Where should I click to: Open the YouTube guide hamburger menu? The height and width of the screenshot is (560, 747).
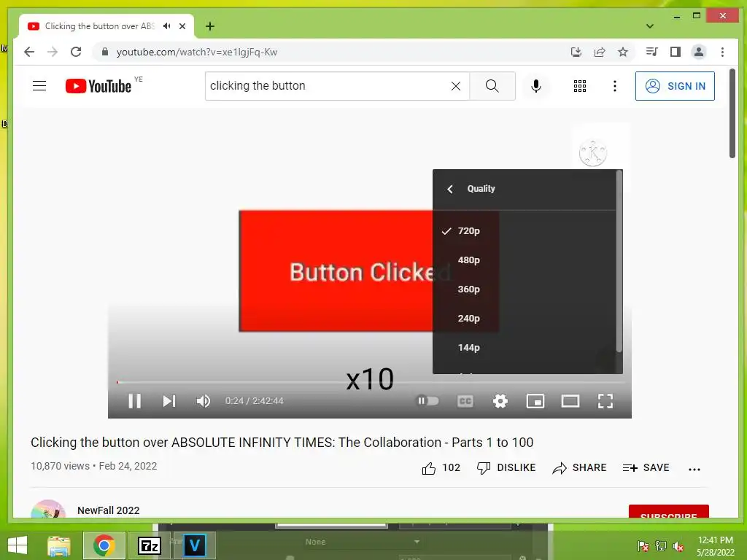click(x=39, y=86)
